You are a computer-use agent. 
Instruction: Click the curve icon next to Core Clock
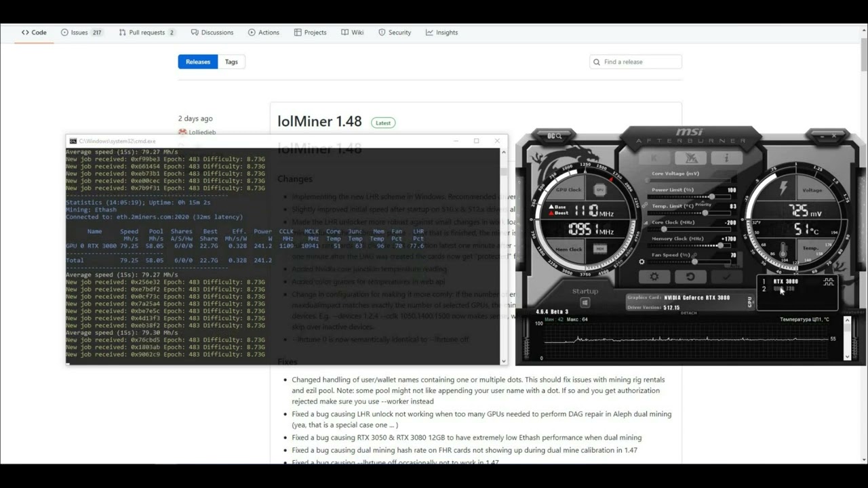647,222
